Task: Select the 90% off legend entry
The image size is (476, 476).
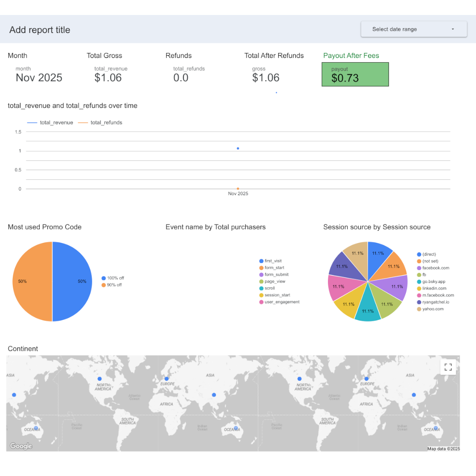Action: point(115,285)
